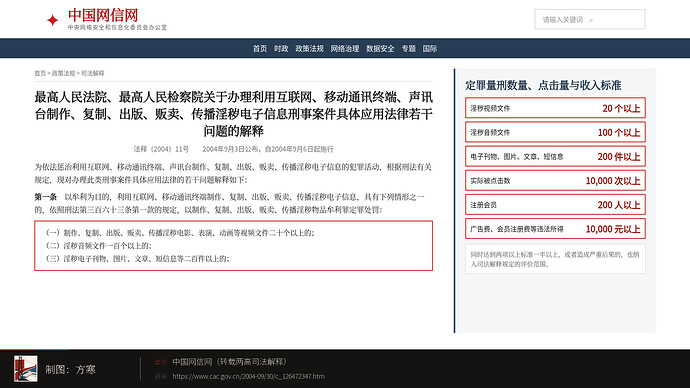Go to 网络治理 menu item
690x388 pixels.
[x=345, y=48]
